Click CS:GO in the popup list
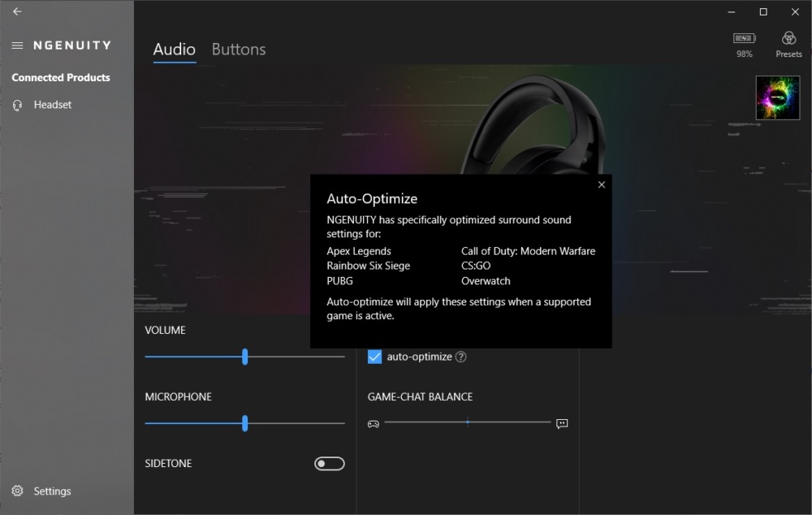 tap(476, 266)
